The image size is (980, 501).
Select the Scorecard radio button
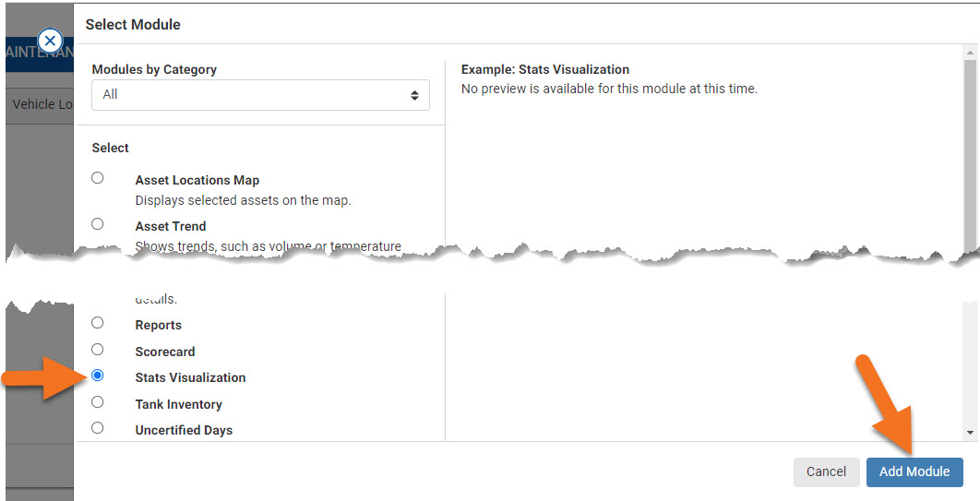point(98,350)
